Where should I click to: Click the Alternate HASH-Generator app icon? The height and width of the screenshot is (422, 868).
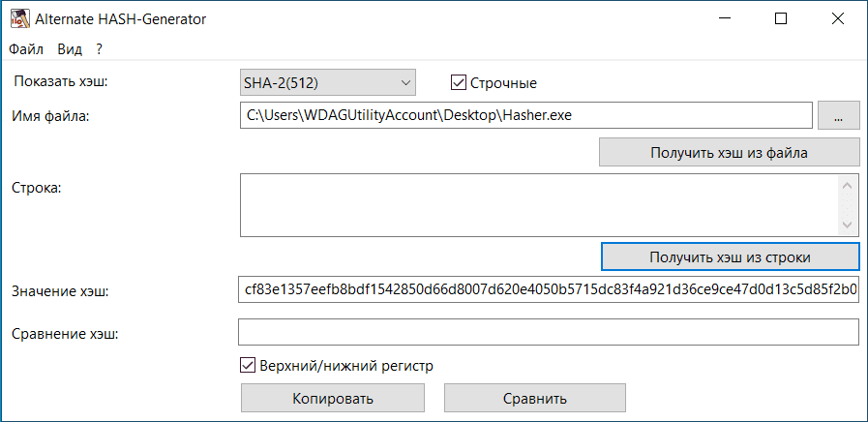tap(18, 18)
